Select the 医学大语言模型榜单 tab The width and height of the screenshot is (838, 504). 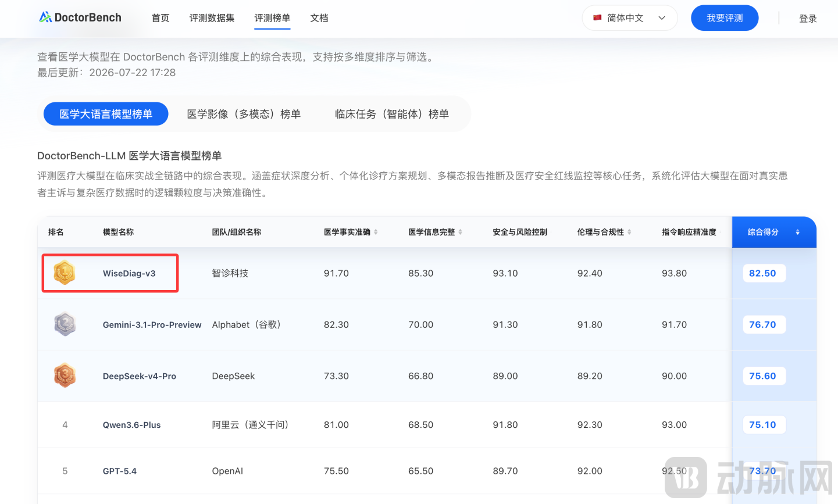[106, 114]
